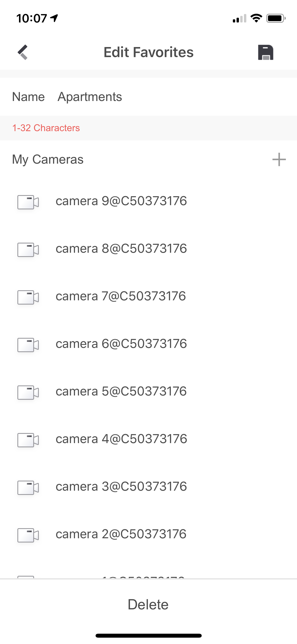297x644 pixels.
Task: Tap the back arrow icon
Action: pos(23,52)
